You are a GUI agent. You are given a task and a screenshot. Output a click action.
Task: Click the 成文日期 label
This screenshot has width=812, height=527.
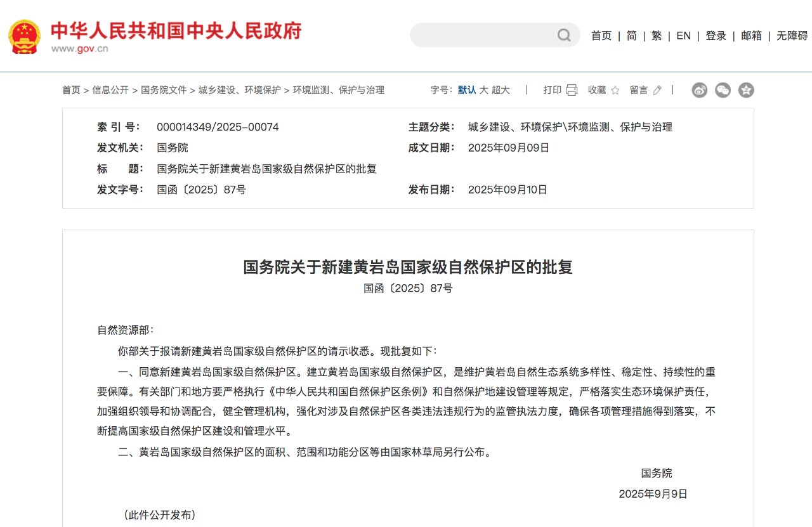[x=432, y=148]
